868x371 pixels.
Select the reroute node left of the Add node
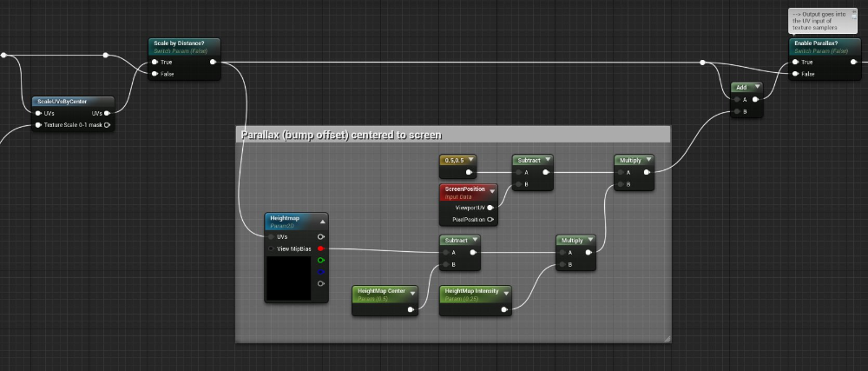[702, 63]
